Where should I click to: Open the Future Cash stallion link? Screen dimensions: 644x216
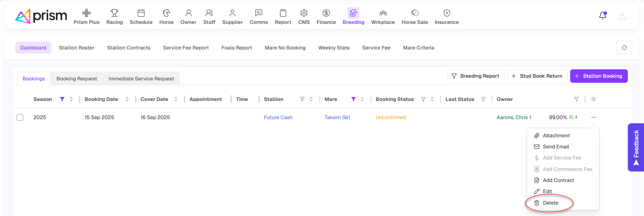pyautogui.click(x=278, y=117)
